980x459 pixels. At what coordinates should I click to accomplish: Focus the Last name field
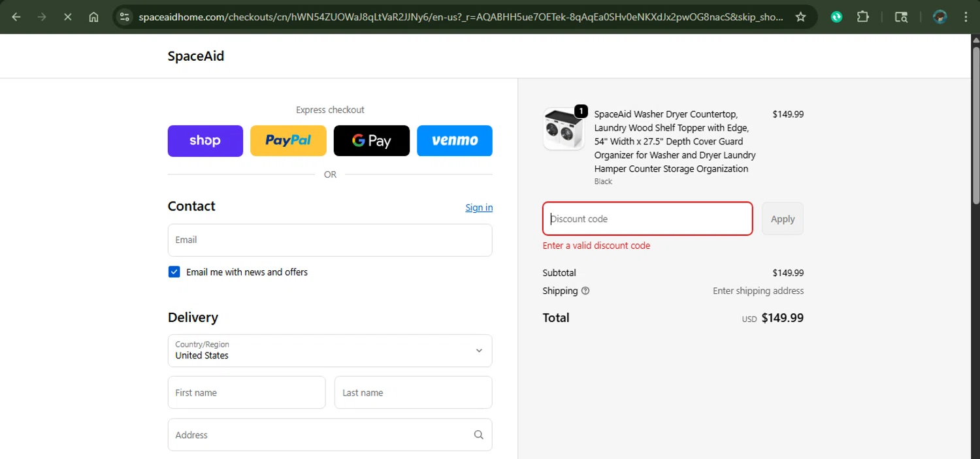414,392
